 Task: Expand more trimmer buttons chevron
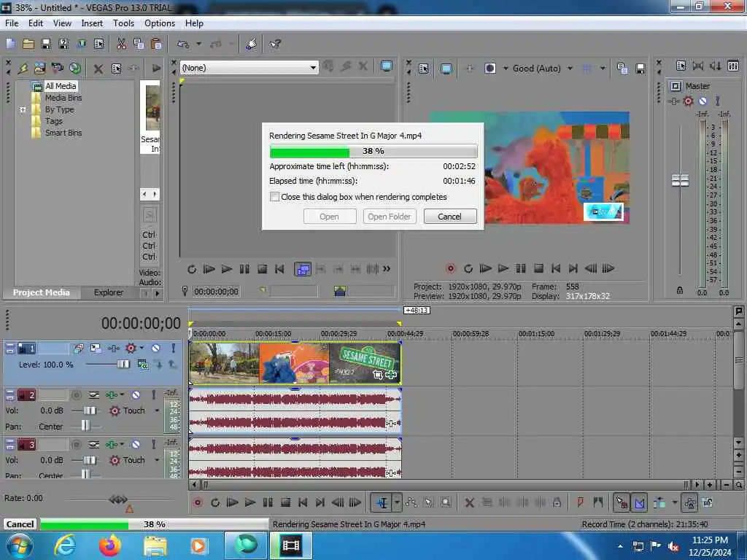[x=387, y=269]
